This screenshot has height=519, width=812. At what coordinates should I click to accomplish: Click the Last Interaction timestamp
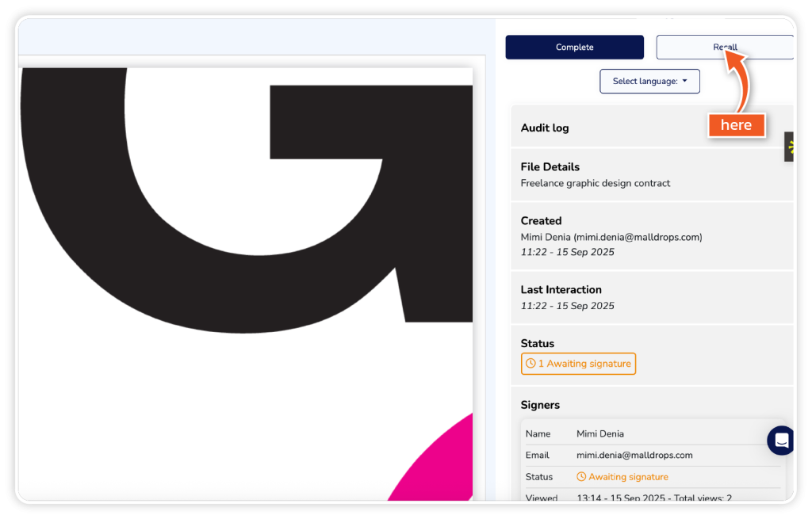(567, 306)
